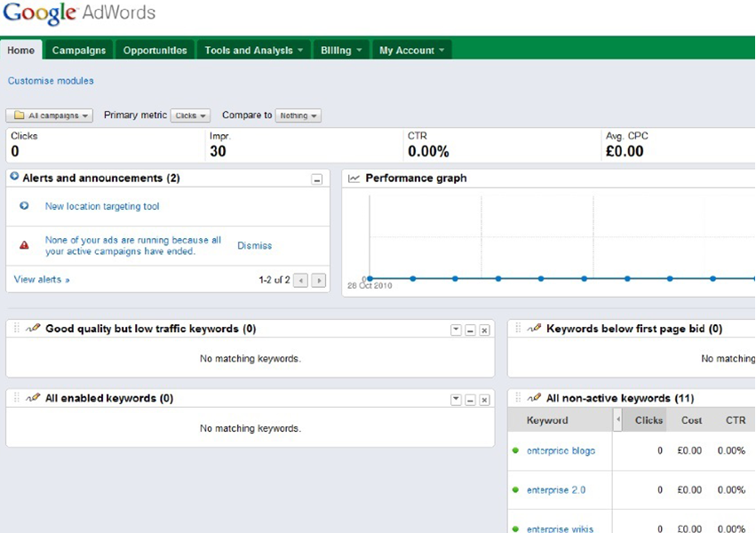756x533 pixels.
Task: Click the Alerts and announcements header icon
Action: coord(14,177)
